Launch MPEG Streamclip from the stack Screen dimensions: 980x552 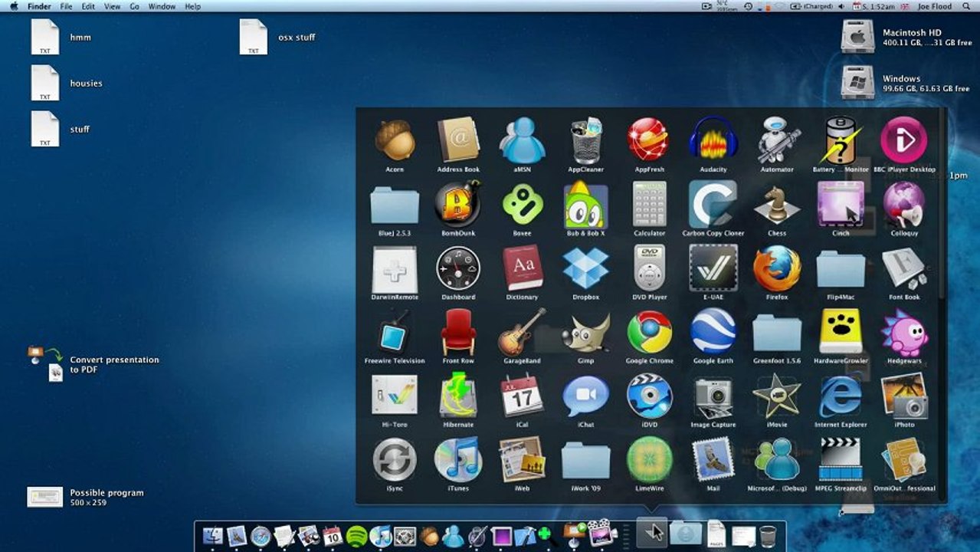841,459
